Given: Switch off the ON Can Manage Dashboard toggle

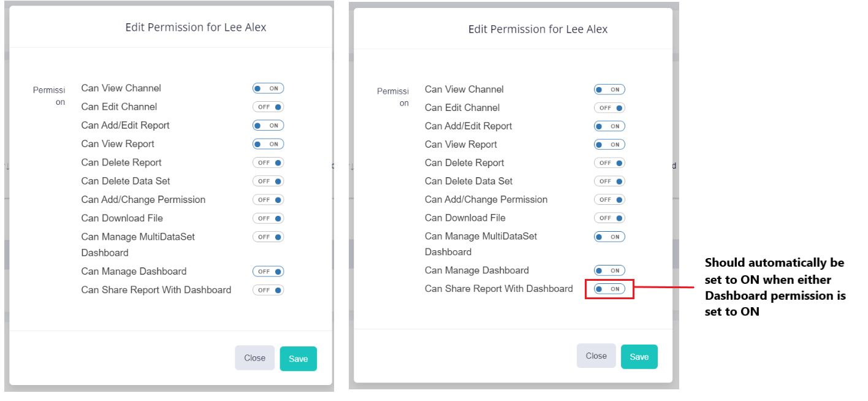Looking at the screenshot, I should (x=609, y=270).
